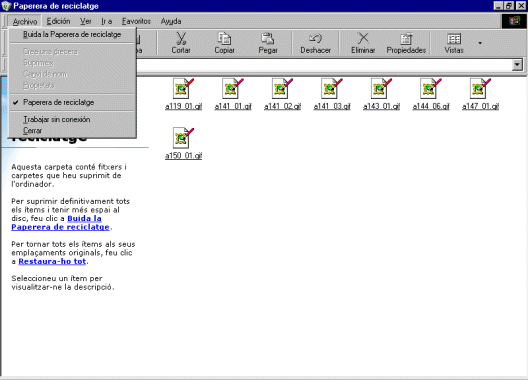The image size is (528, 380).
Task: Select the file icon a143_01.gif
Action: [381, 89]
